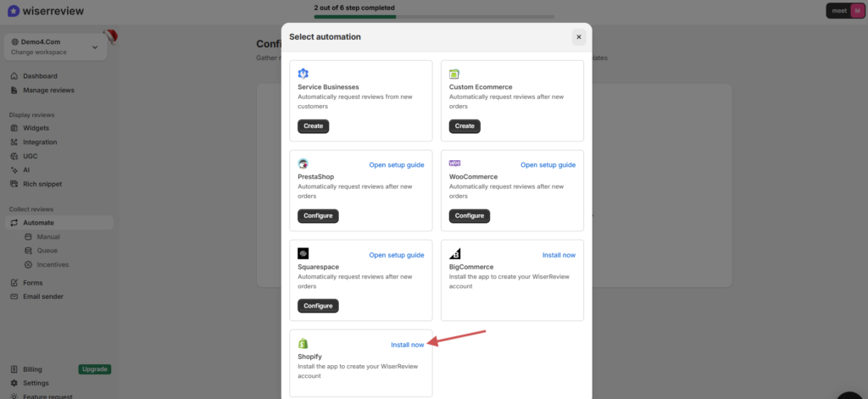The height and width of the screenshot is (399, 868).
Task: Click the Squarespace logo icon
Action: pos(303,253)
